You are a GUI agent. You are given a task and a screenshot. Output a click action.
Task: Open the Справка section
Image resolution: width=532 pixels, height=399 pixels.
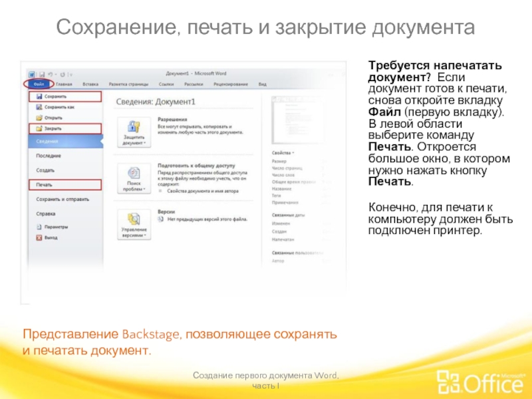pyautogui.click(x=45, y=213)
